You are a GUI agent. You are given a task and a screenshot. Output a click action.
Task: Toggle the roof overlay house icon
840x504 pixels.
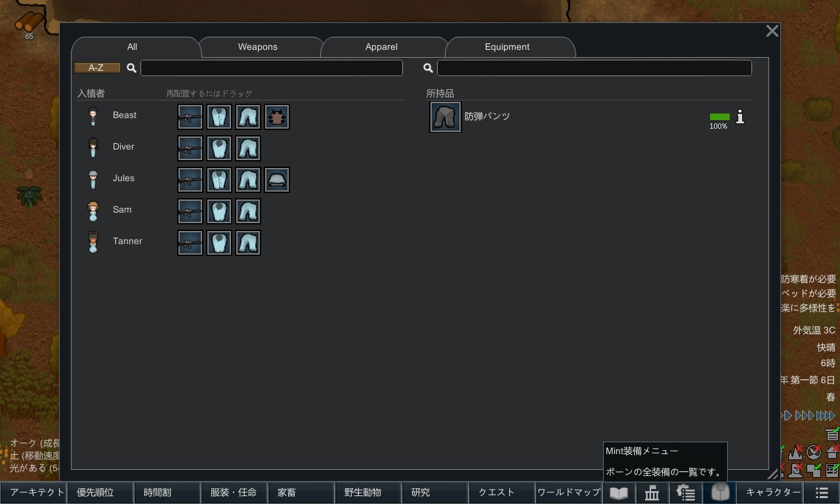point(833,451)
